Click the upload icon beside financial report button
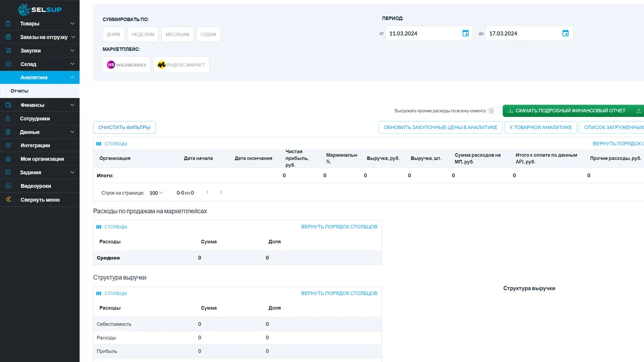Screen dimensions: 644x362 639,111
